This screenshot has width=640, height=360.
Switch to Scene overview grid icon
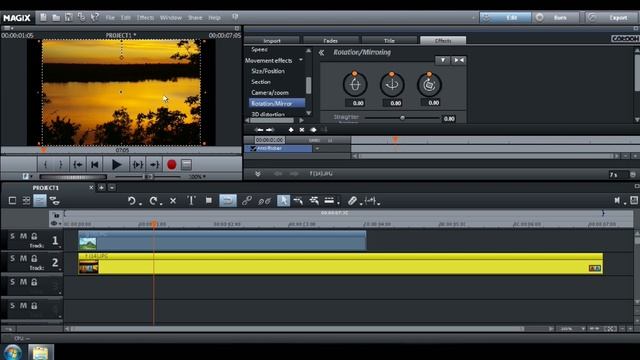[26, 200]
